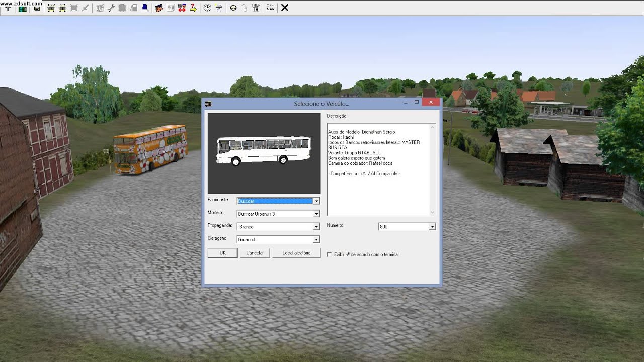Click the greyed paint brush icon
The width and height of the screenshot is (644, 362).
click(100, 8)
